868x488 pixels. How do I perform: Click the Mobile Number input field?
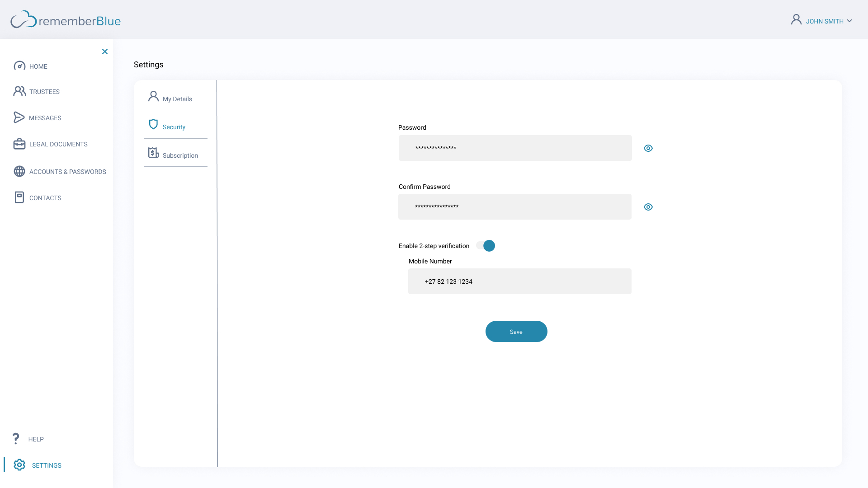519,282
